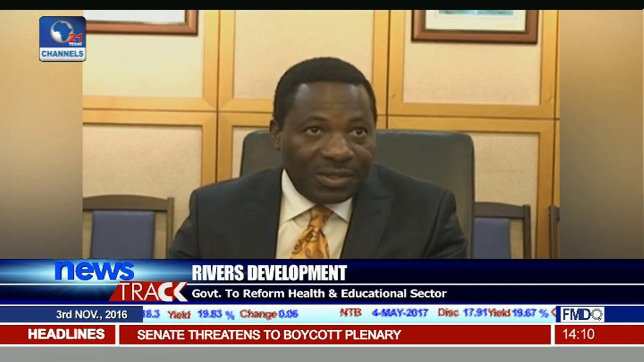Click the Change 0.06 ticker value
The width and height of the screenshot is (644, 362).
(269, 315)
